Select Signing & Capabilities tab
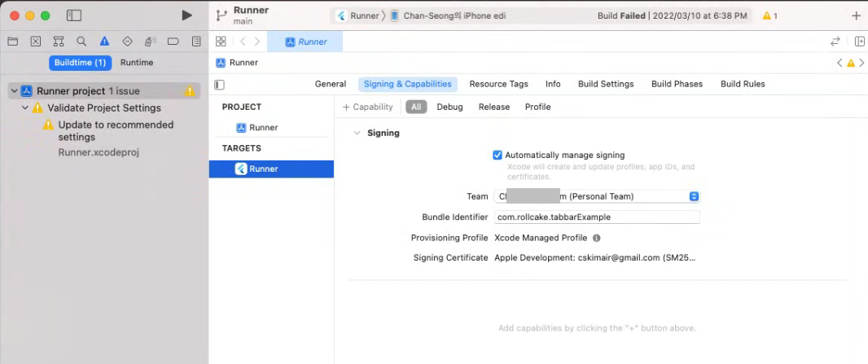 pos(407,84)
